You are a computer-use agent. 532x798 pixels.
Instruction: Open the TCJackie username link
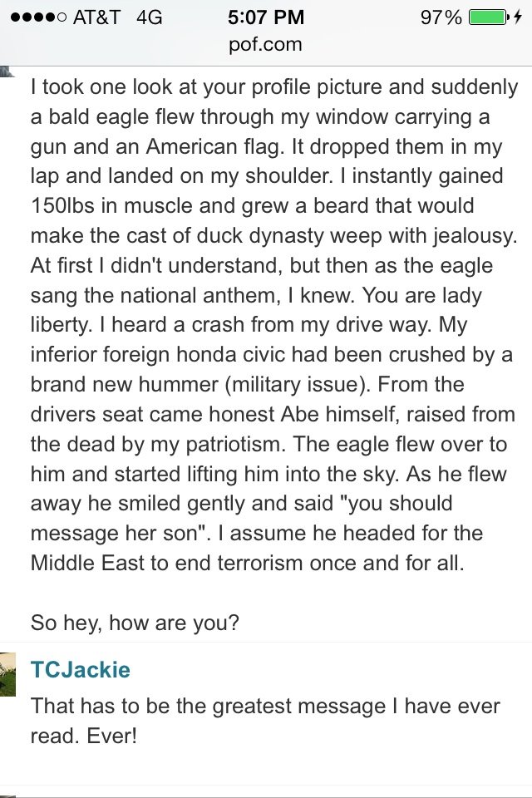(81, 670)
